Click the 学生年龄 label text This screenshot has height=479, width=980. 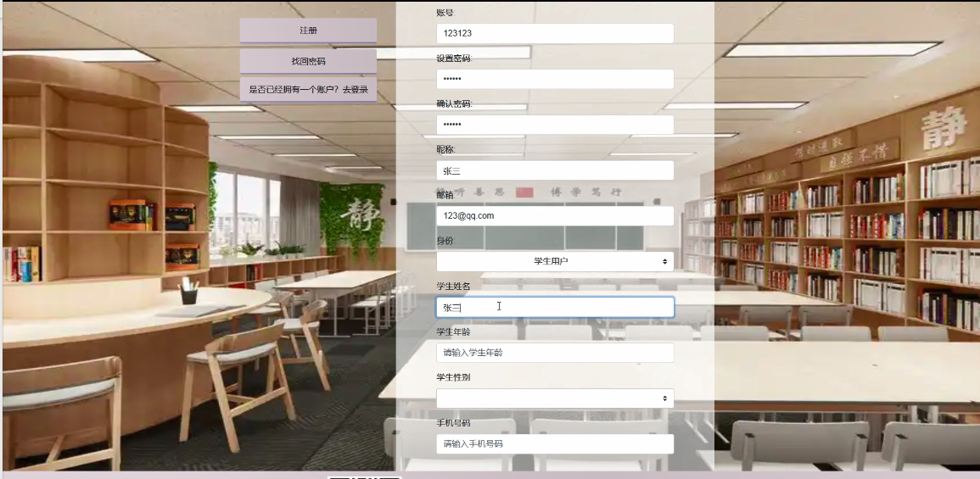(453, 331)
